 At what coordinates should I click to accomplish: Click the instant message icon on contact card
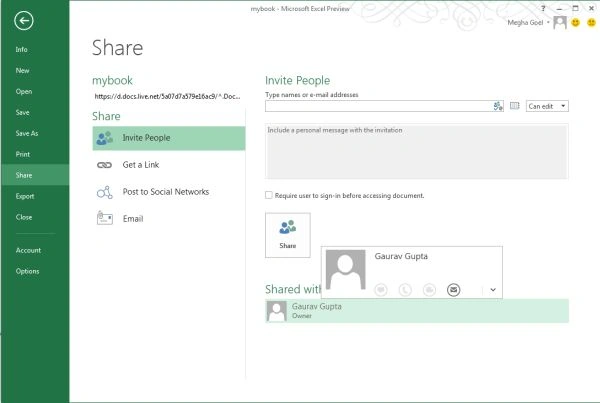pos(381,290)
